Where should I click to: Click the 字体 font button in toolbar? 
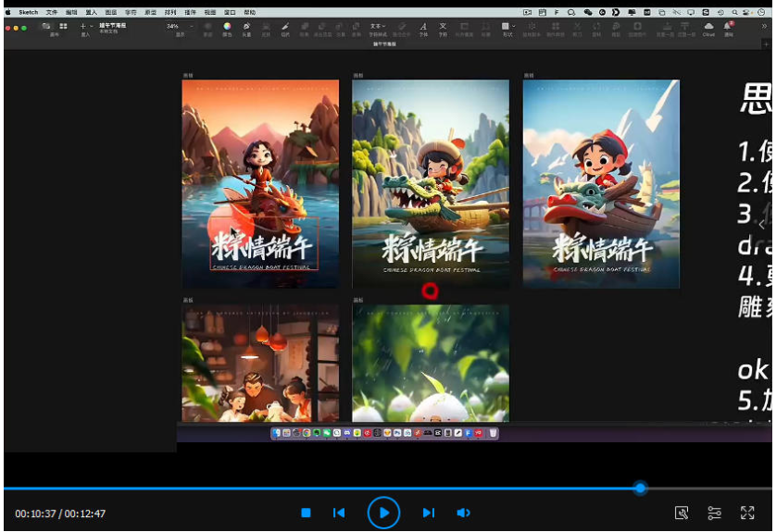423,29
